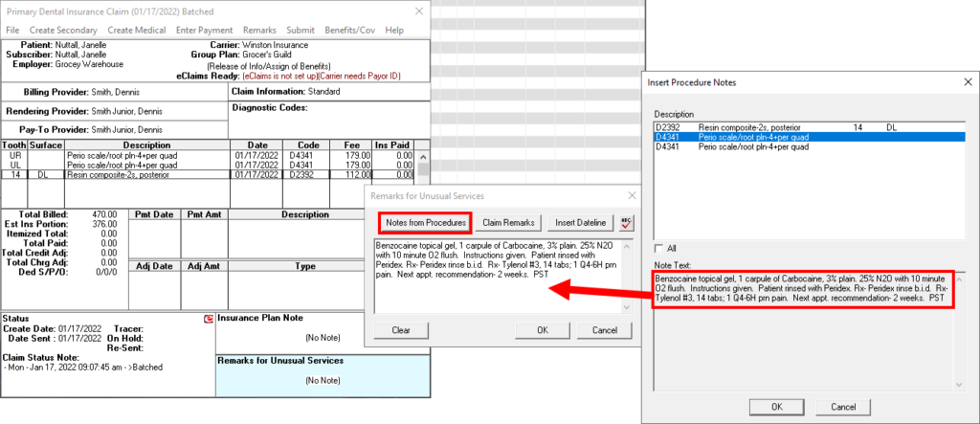Viewport: 980px width, 424px height.
Task: Open the Benefits/Cov menu
Action: click(348, 31)
